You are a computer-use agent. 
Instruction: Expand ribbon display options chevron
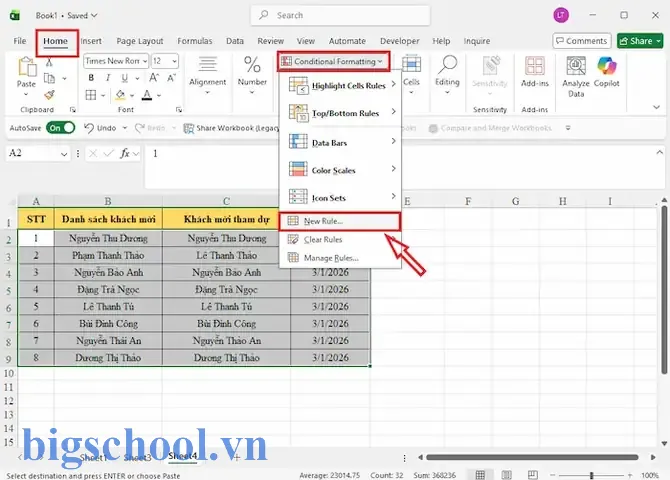click(x=656, y=107)
